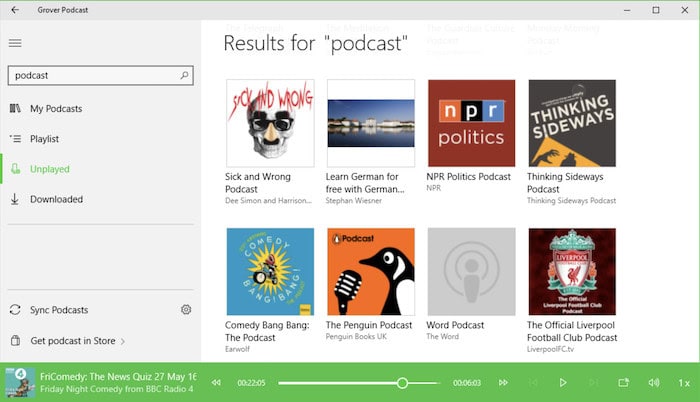Viewport: 700px width, 402px height.
Task: Open Word Podcast placeholder artwork
Action: tap(471, 272)
